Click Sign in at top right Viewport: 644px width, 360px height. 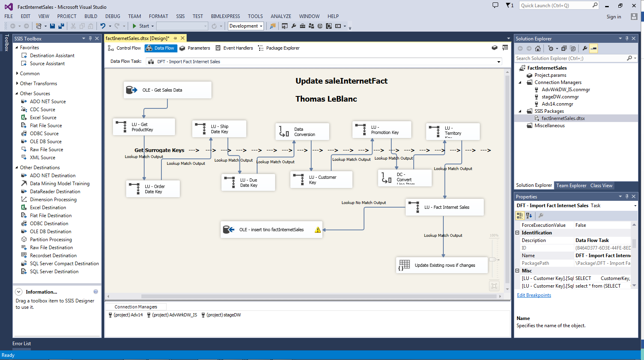tap(614, 17)
